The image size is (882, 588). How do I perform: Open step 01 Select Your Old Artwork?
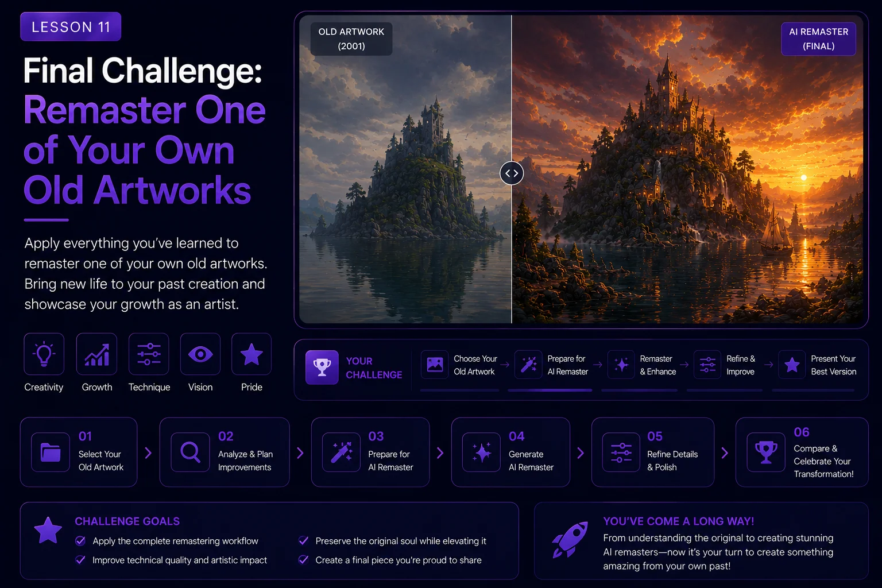[79, 452]
